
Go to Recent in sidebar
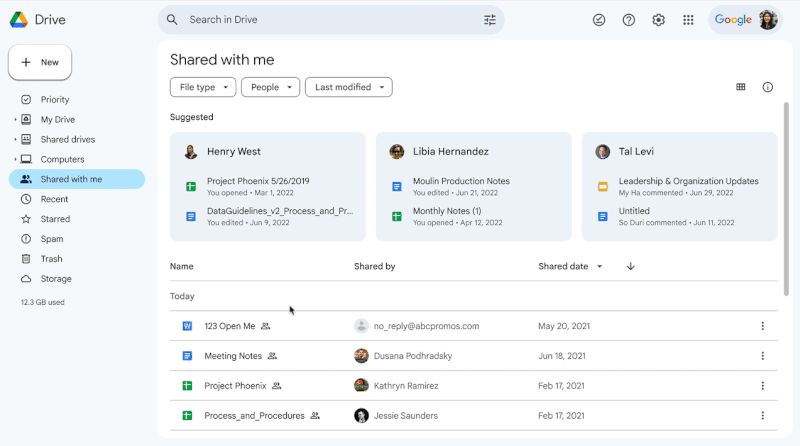click(54, 199)
